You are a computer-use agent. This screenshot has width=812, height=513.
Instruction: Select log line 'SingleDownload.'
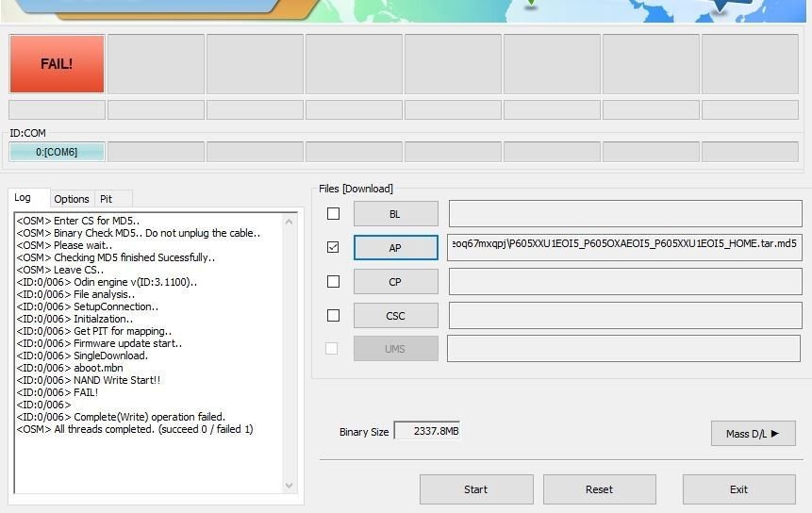click(x=82, y=356)
